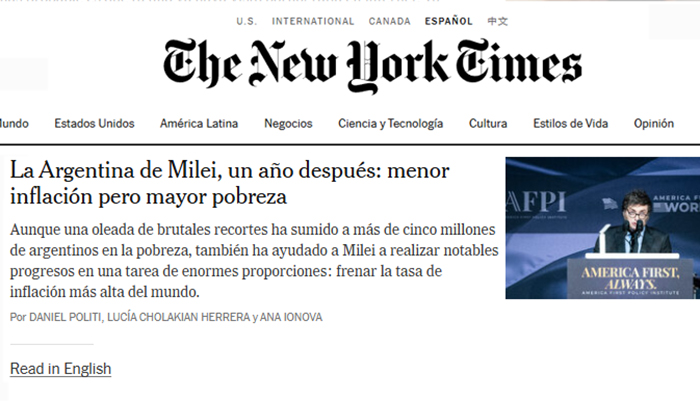Viewport: 700px width, 401px height.
Task: Open the Negocios section
Action: (x=288, y=124)
